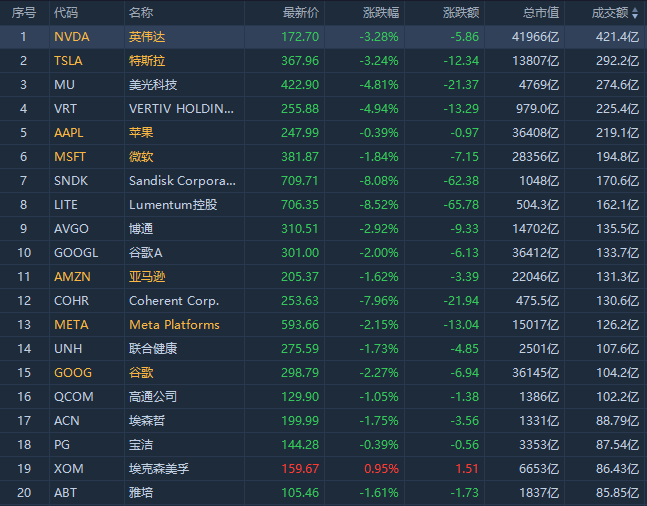Click the 涨跌额 column header
This screenshot has width=647, height=506.
coord(460,13)
